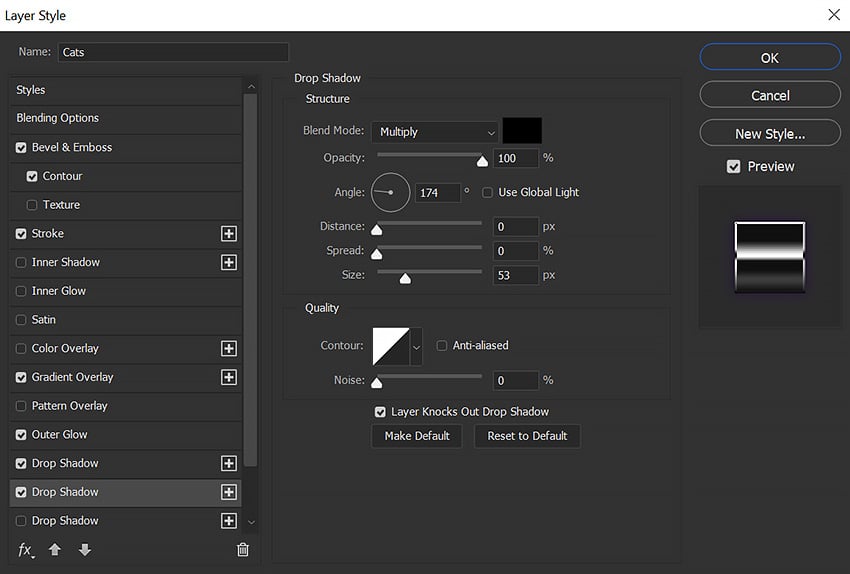The height and width of the screenshot is (574, 850).
Task: Open the Blend Mode Multiply dropdown
Action: click(435, 132)
